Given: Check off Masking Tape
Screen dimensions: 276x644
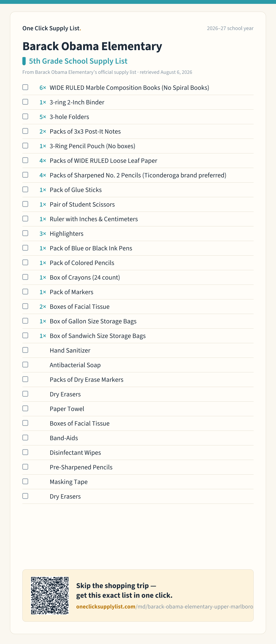Looking at the screenshot, I should pos(25,481).
